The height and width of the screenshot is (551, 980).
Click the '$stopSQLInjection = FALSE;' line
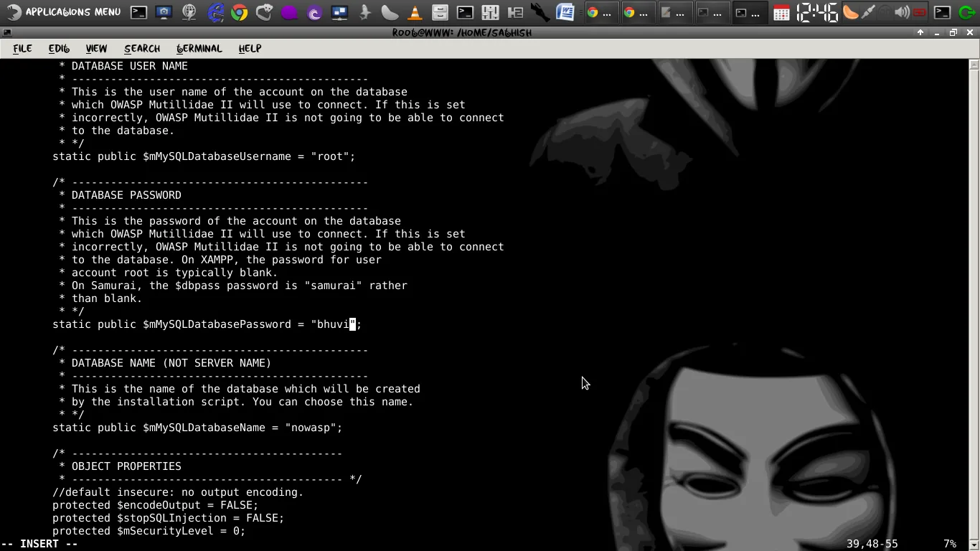point(168,518)
